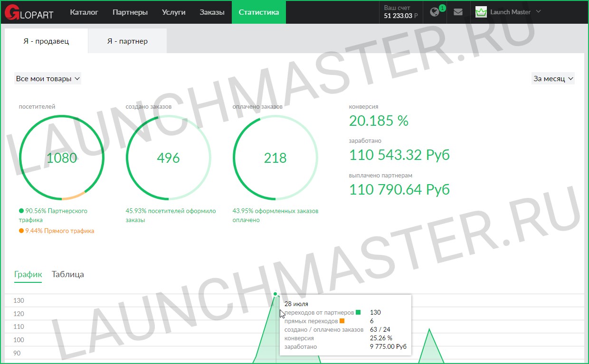Expand the За месяц period dropdown
The height and width of the screenshot is (364, 589).
click(553, 79)
